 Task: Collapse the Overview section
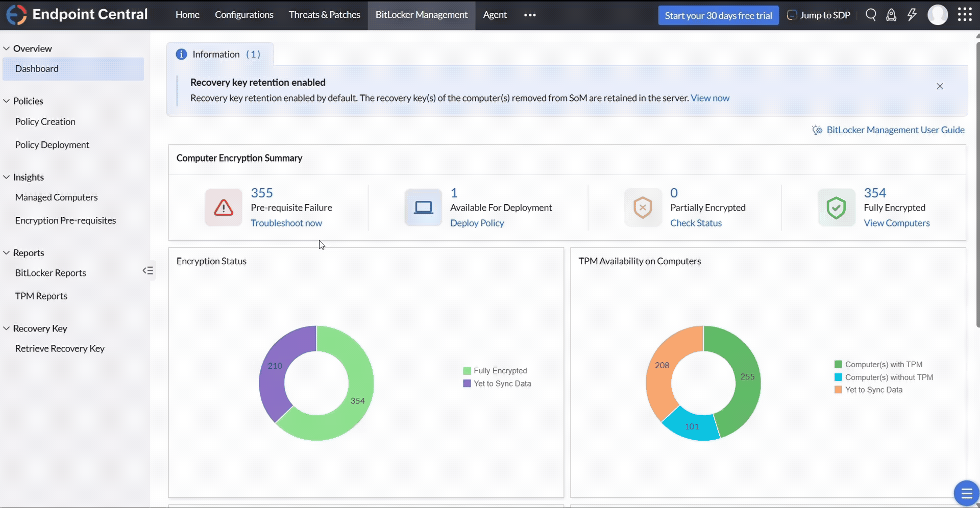(7, 48)
